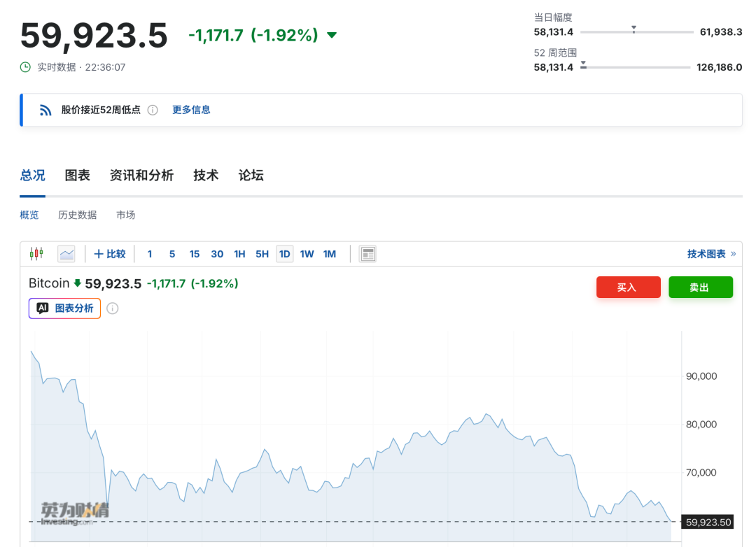Image resolution: width=756 pixels, height=547 pixels.
Task: Click the large 59,923.5 price heading
Action: point(94,36)
